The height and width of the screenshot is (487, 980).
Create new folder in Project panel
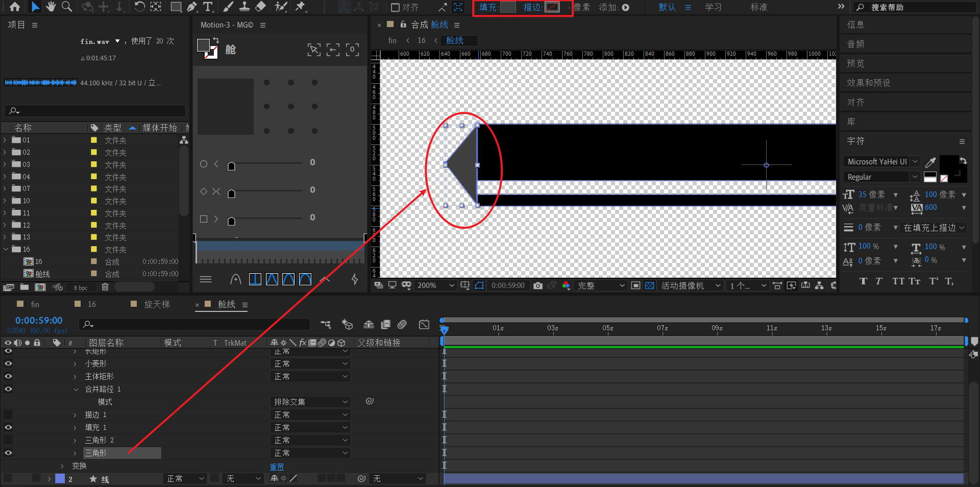pos(24,287)
